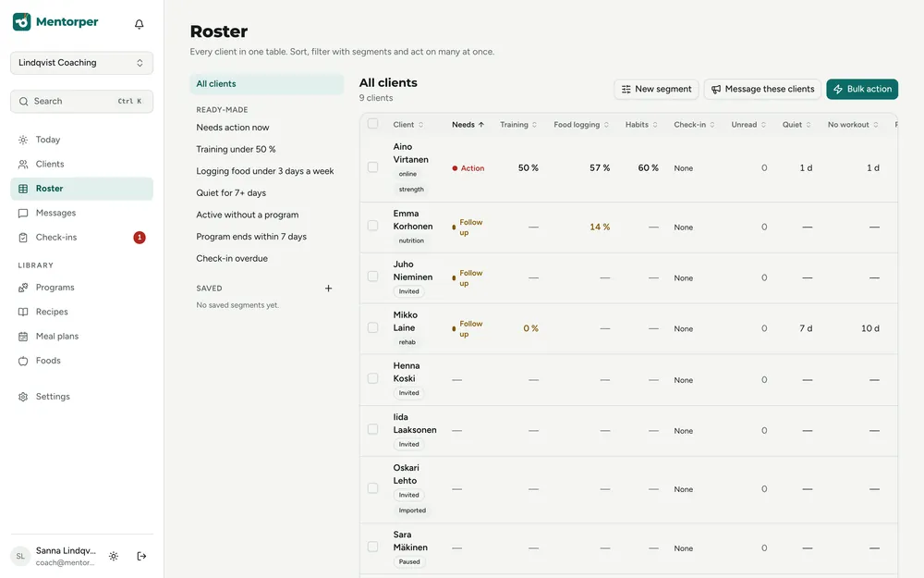Click the Roster table icon

pyautogui.click(x=23, y=189)
